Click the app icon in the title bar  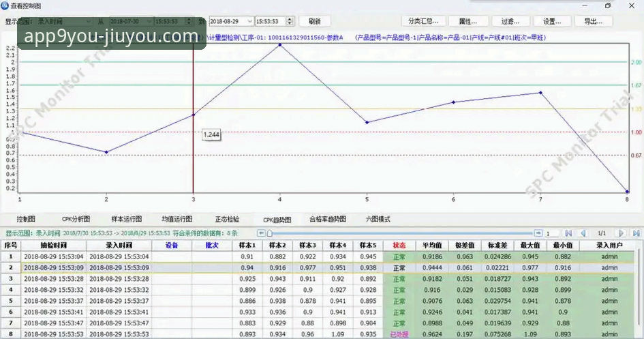tap(5, 5)
